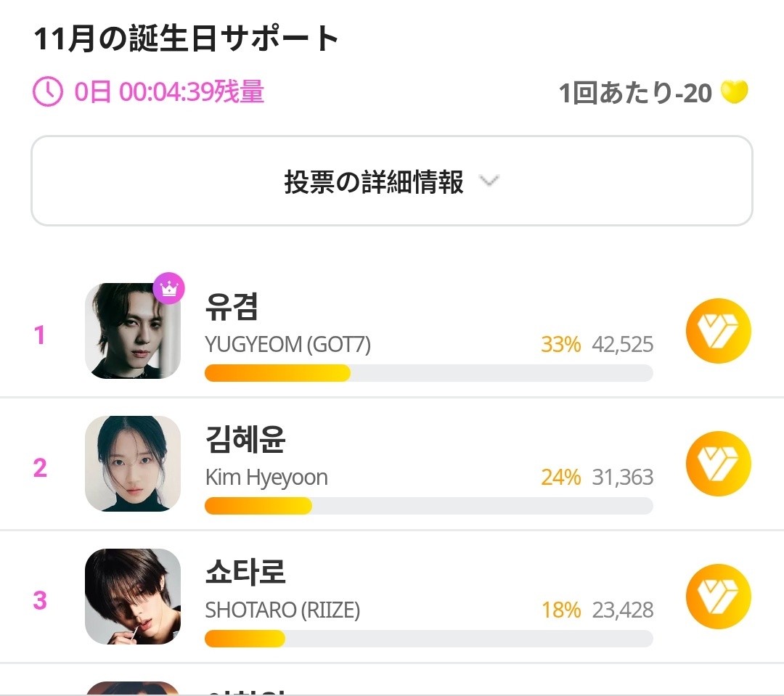Click Kim Hyeyoon's 24% progress bar
Screen dimensions: 784x696
[428, 506]
